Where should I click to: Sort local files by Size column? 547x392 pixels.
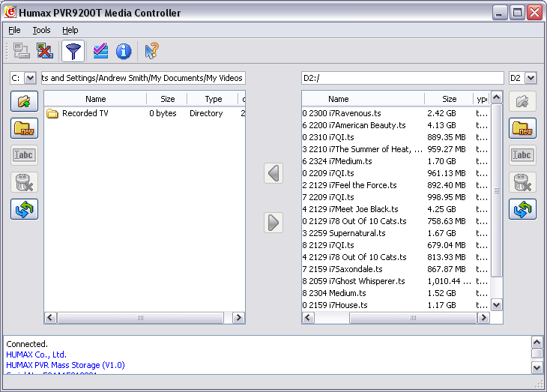coord(167,99)
